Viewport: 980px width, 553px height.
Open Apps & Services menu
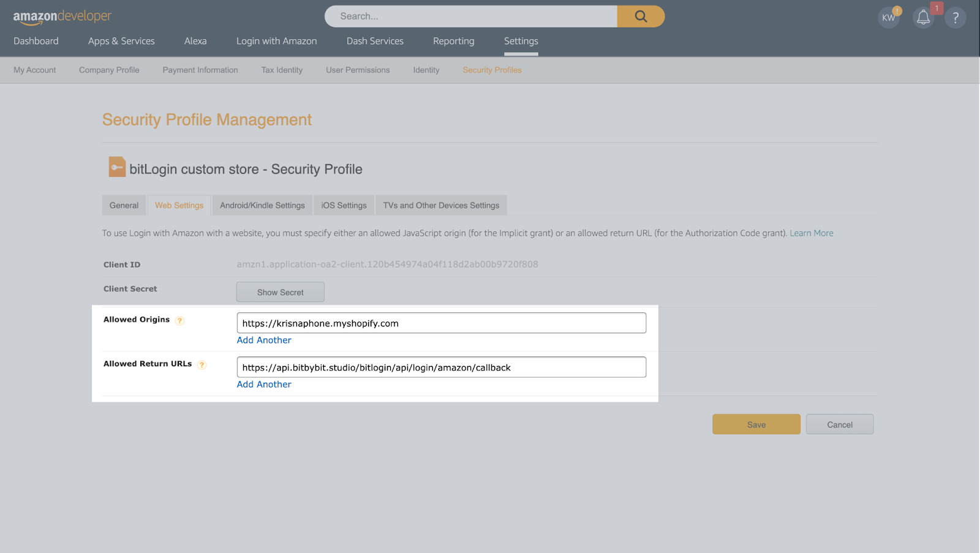click(x=121, y=41)
